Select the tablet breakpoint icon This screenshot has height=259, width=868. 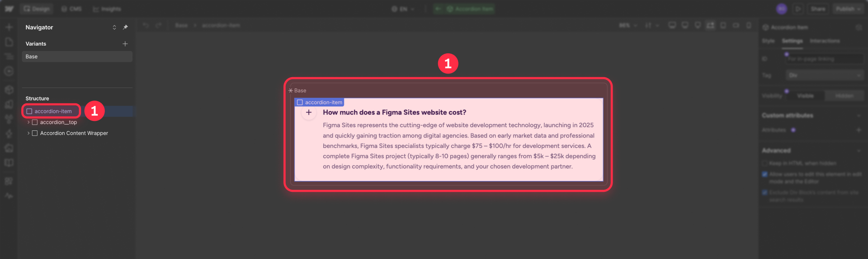pyautogui.click(x=723, y=25)
